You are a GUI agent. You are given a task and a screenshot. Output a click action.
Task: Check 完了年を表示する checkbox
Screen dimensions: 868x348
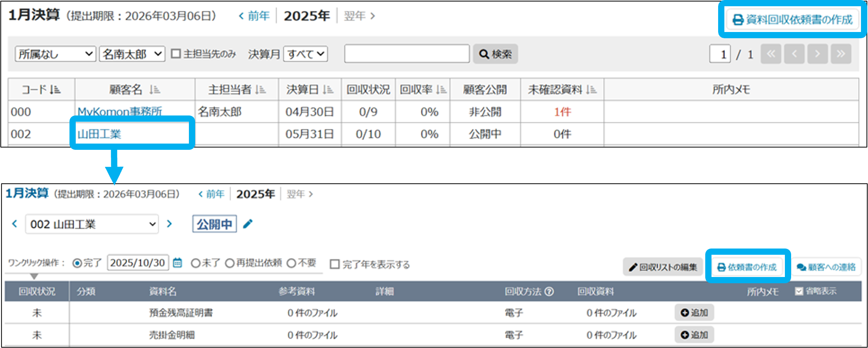click(x=334, y=265)
